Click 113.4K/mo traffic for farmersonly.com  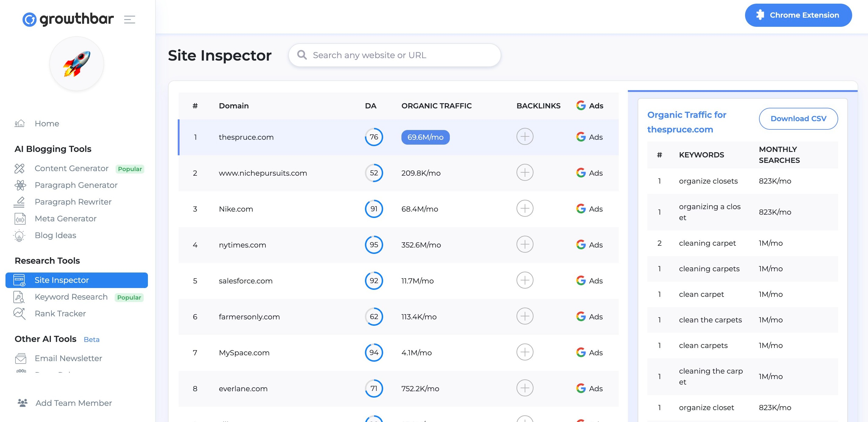click(419, 317)
